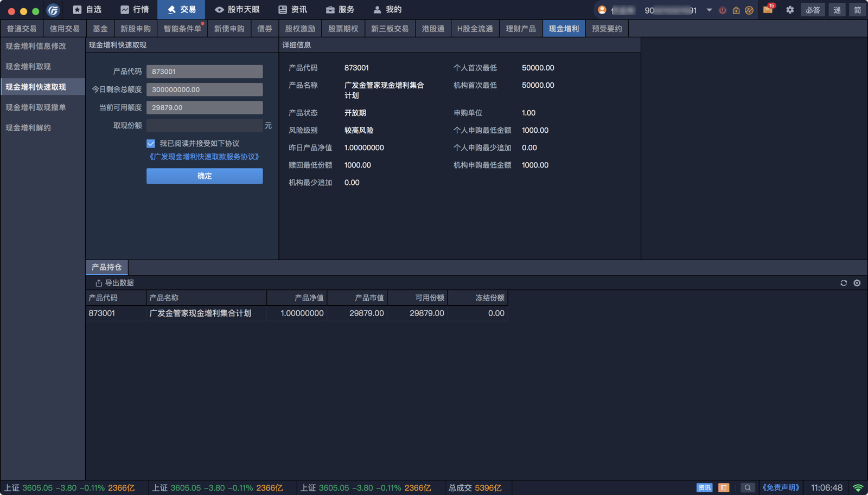Switch to the 港股通 tab

[x=433, y=29]
